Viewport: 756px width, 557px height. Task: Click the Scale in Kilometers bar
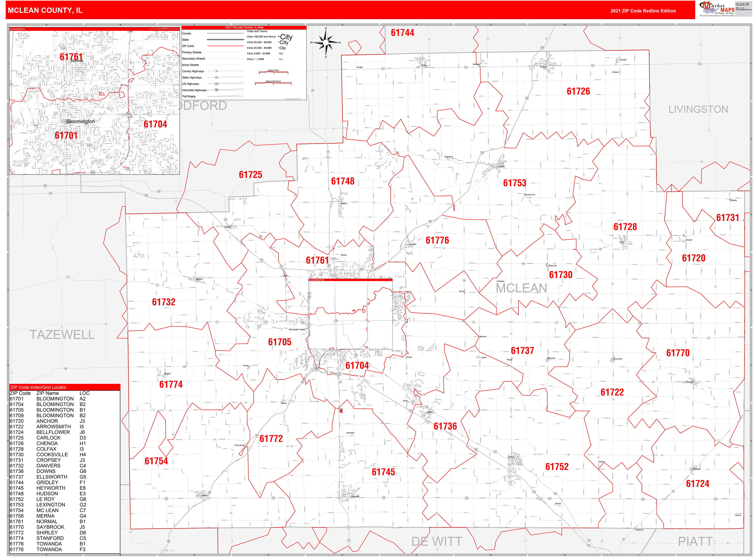point(273,83)
